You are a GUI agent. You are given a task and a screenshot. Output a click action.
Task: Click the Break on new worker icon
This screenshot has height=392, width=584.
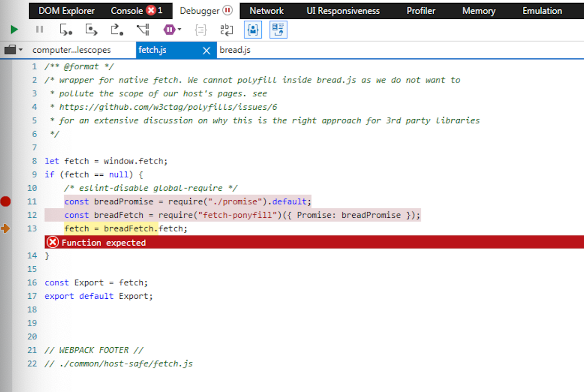143,30
